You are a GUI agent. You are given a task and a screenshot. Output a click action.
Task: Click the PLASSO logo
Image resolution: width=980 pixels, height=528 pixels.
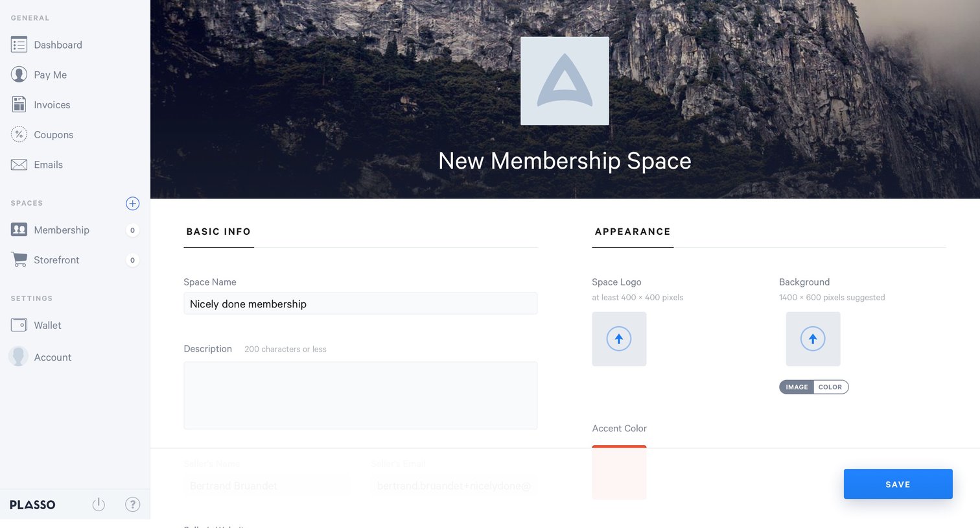coord(32,505)
